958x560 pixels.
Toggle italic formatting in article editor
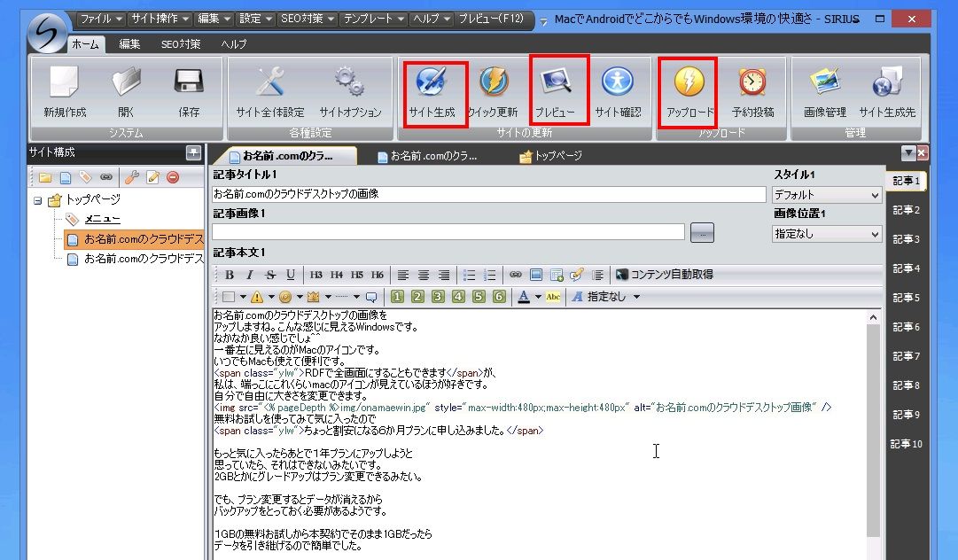(x=249, y=275)
